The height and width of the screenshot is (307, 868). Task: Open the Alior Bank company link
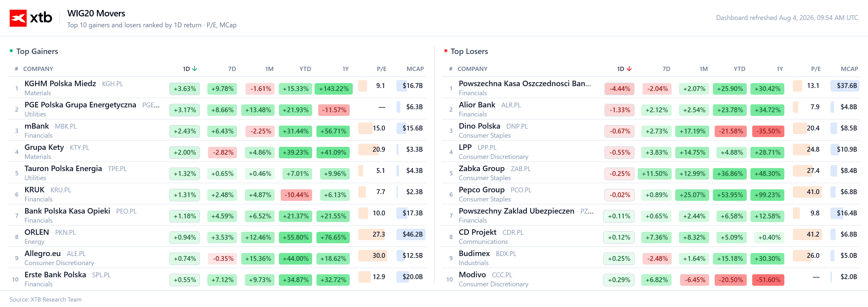pyautogui.click(x=477, y=105)
